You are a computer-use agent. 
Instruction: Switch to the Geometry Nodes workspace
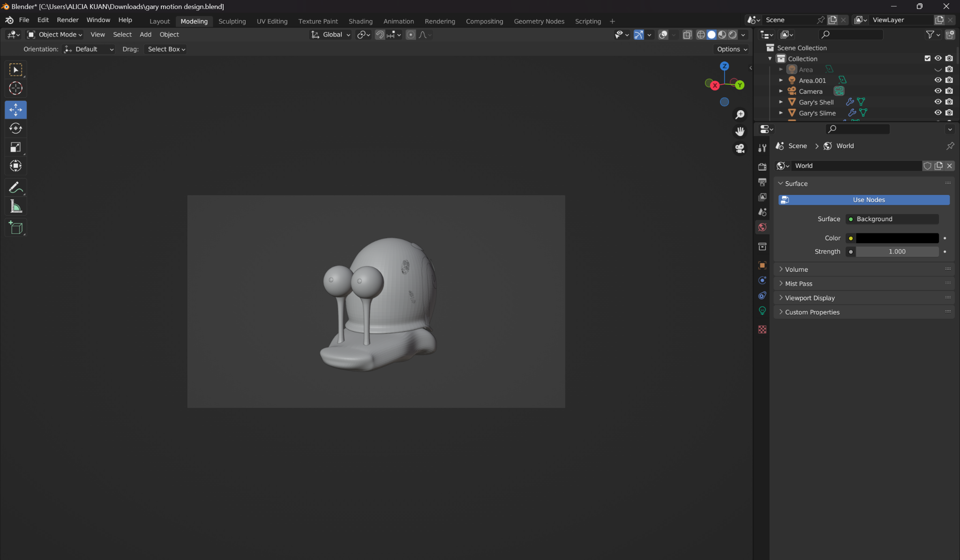pyautogui.click(x=539, y=22)
